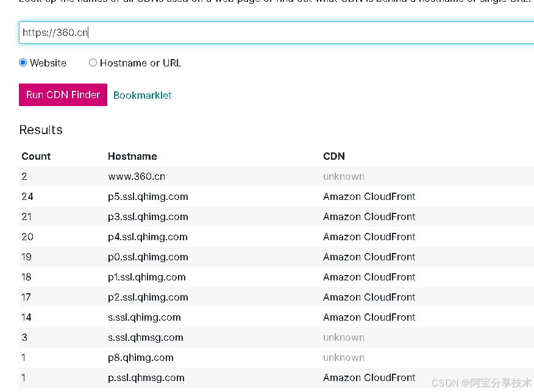Click Amazon CloudFront in the p2.ssl.qhimg.com row
Image resolution: width=534 pixels, height=392 pixels.
369,297
